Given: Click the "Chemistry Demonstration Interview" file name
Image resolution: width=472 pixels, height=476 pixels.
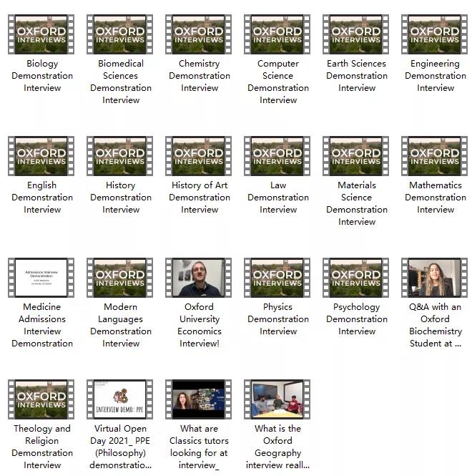Looking at the screenshot, I should [x=200, y=76].
